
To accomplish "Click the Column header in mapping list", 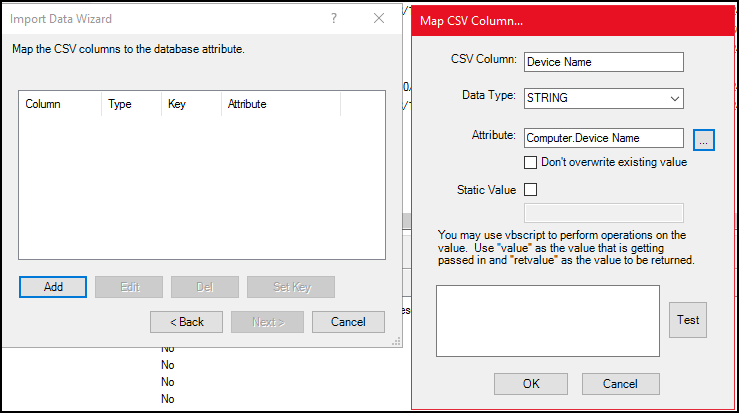I will point(59,104).
